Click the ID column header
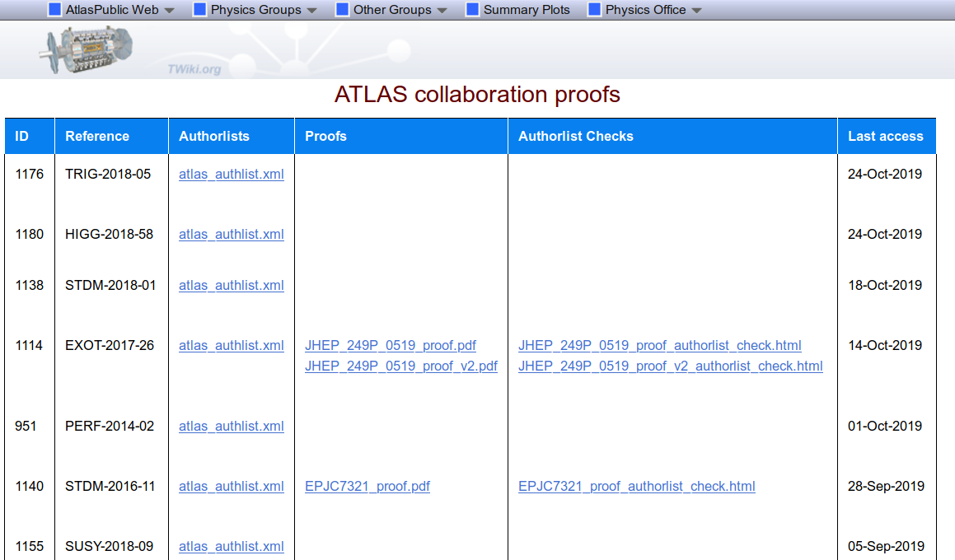The width and height of the screenshot is (955, 560). tap(30, 137)
